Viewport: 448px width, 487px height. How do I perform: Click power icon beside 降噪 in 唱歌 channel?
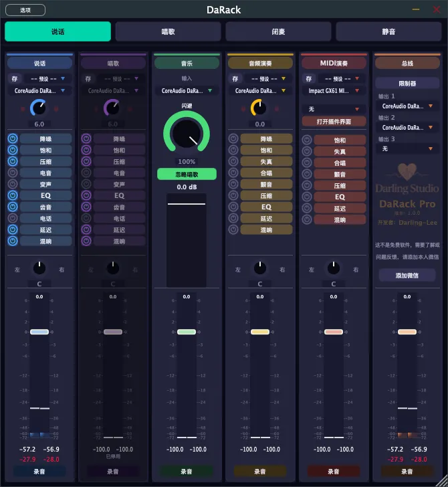point(86,138)
